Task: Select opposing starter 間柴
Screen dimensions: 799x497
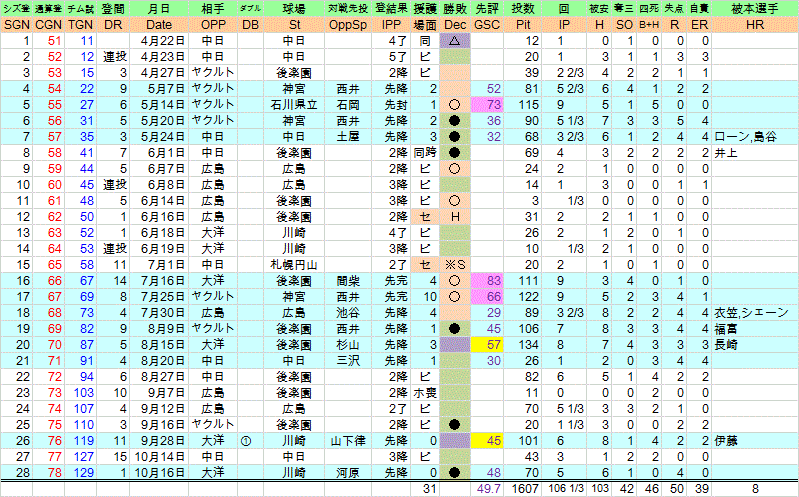Action: [x=348, y=281]
